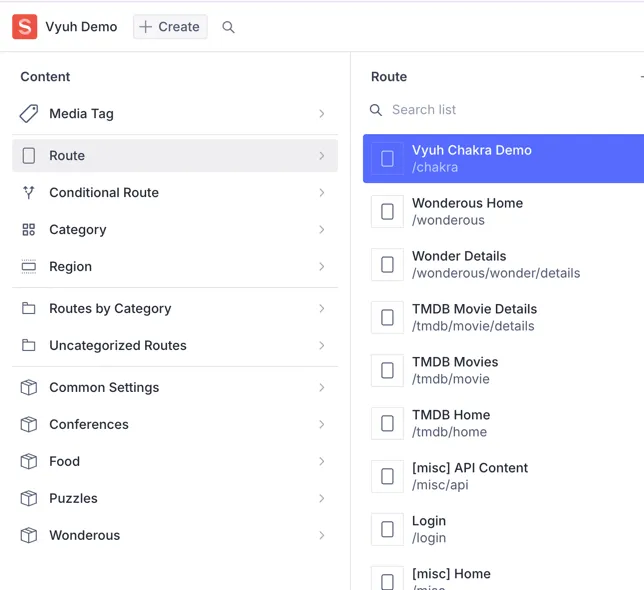Click the Conditional Route fork icon
Image resolution: width=644 pixels, height=590 pixels.
click(29, 193)
